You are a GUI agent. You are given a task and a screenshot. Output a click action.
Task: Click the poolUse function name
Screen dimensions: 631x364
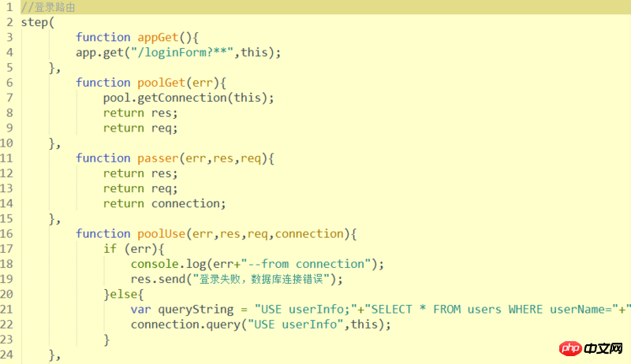(x=159, y=234)
